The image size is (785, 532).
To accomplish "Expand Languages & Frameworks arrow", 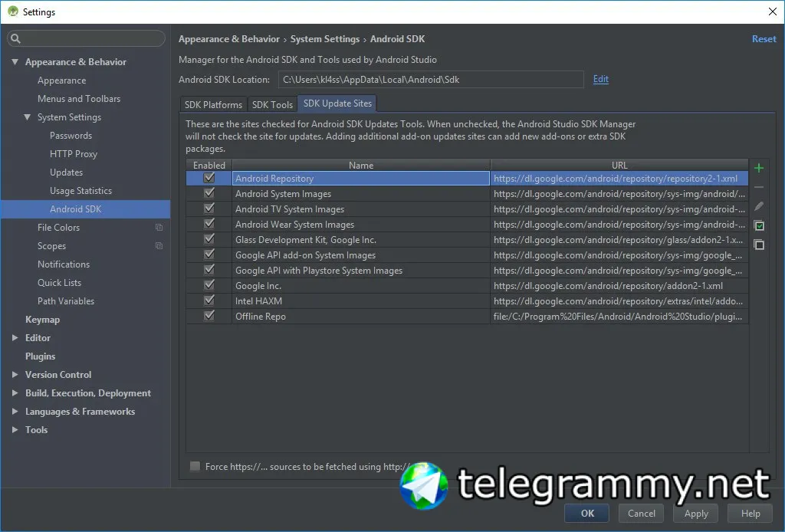I will point(15,412).
